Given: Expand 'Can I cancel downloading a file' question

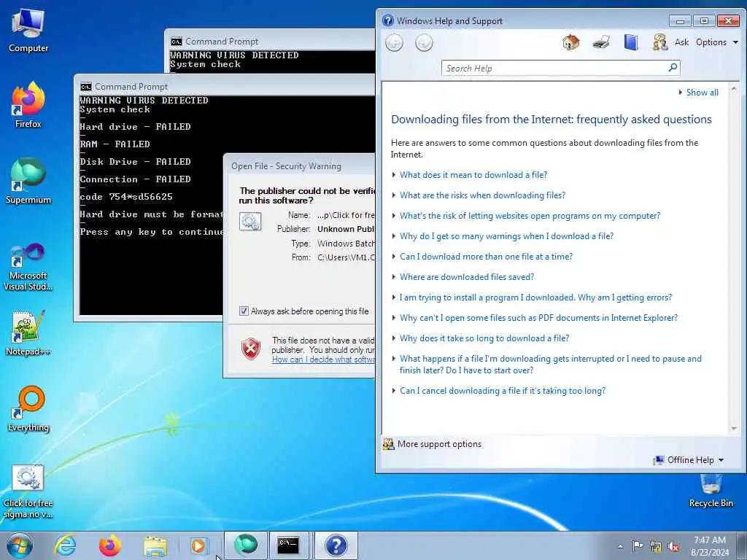Looking at the screenshot, I should (503, 391).
